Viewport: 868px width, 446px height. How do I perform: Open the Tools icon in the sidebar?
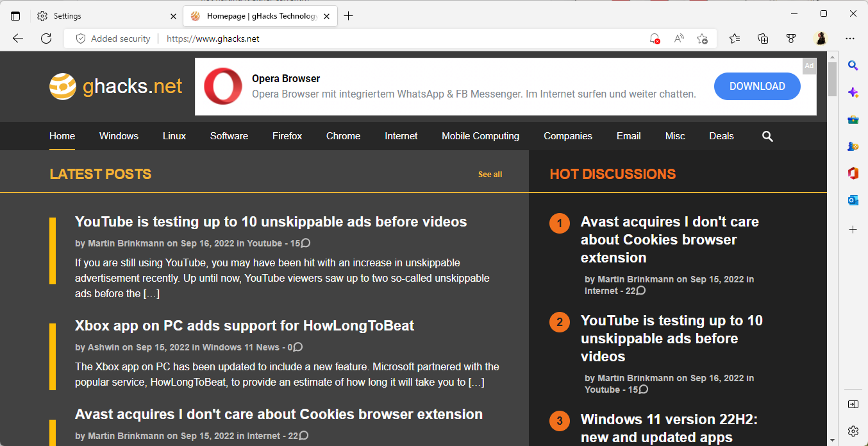coord(853,119)
